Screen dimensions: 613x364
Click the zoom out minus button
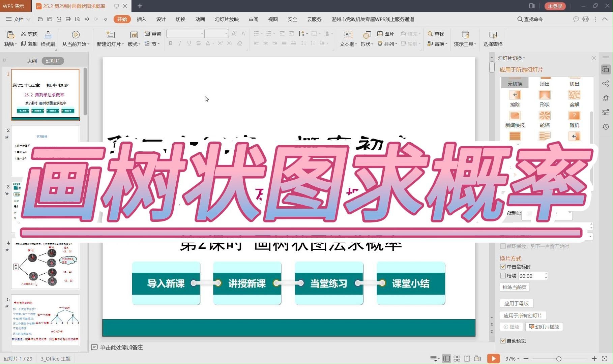[526, 359]
